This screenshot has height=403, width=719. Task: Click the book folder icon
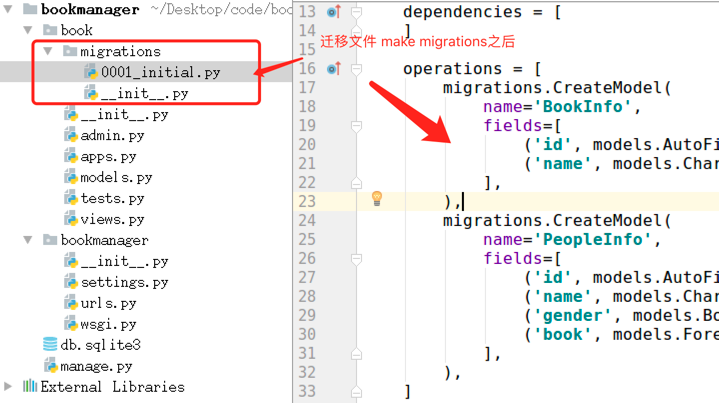[50, 29]
